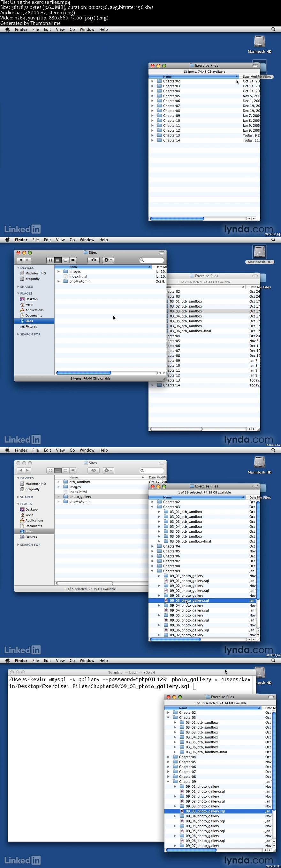Click the Sites window search field, 00:01:04 frame

tap(152, 260)
